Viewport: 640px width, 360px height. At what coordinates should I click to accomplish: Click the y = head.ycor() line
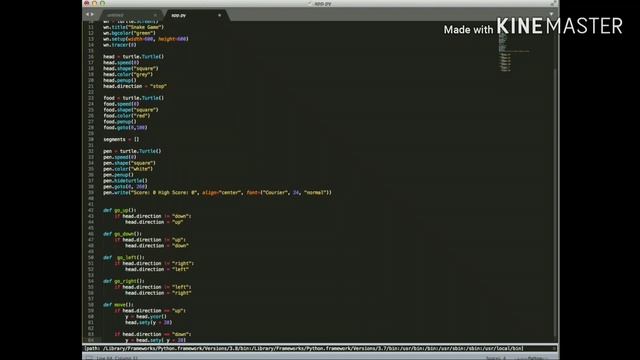tap(146, 316)
